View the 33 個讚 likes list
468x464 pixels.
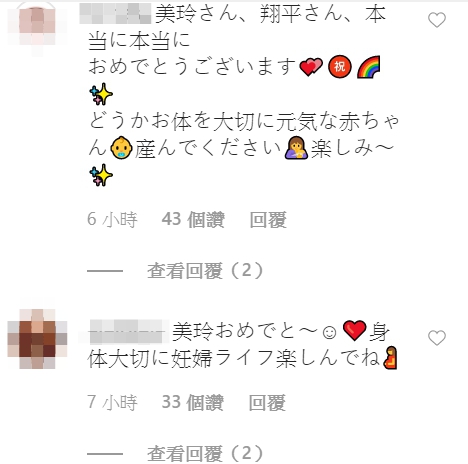pyautogui.click(x=193, y=403)
